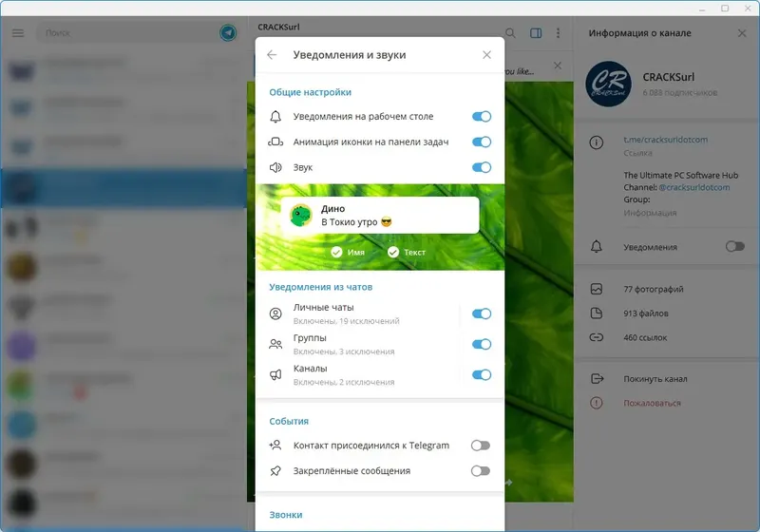Toggle Анимация иконки на панели задач switch

[482, 142]
